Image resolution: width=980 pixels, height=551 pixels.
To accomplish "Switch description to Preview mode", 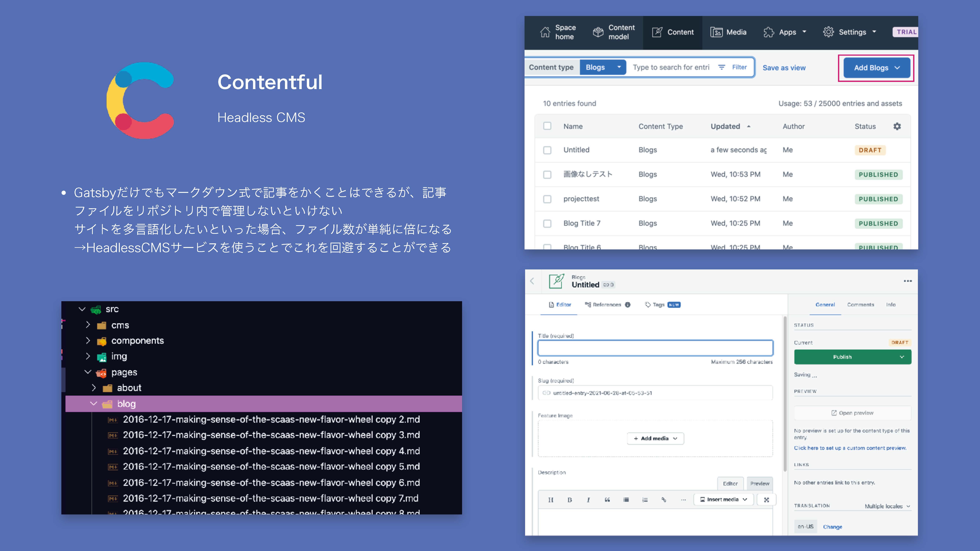I will coord(760,484).
